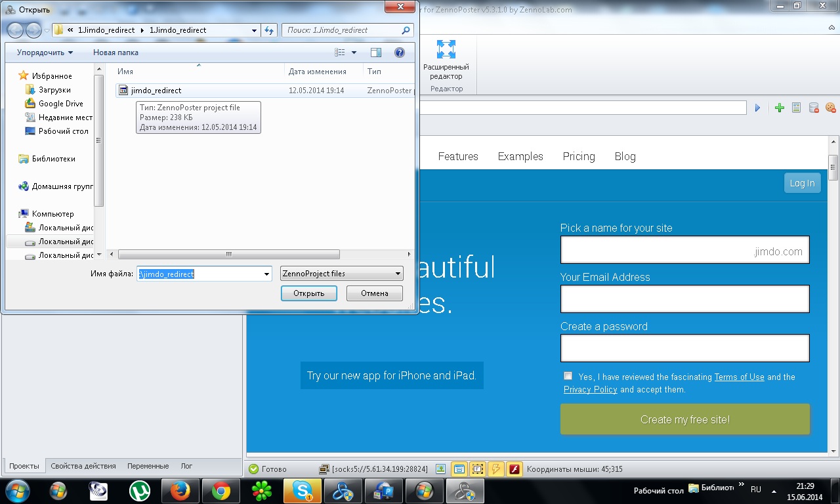Click the Открыть button
The height and width of the screenshot is (504, 840).
click(308, 293)
